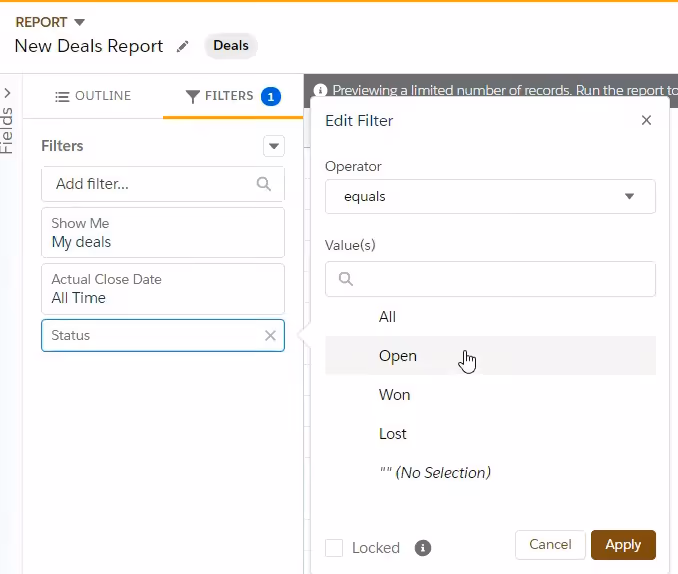Image resolution: width=678 pixels, height=574 pixels.
Task: Click the Deals report type badge
Action: (x=231, y=46)
